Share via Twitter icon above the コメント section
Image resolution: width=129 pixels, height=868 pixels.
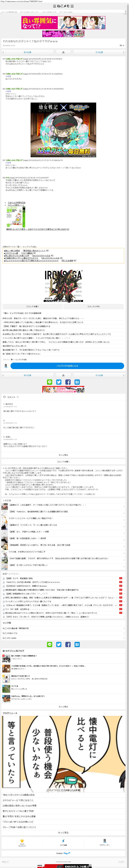click(x=59, y=382)
